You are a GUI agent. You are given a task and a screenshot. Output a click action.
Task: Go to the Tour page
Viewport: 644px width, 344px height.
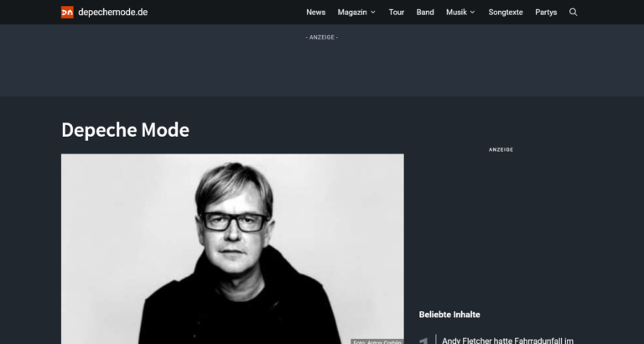click(397, 13)
